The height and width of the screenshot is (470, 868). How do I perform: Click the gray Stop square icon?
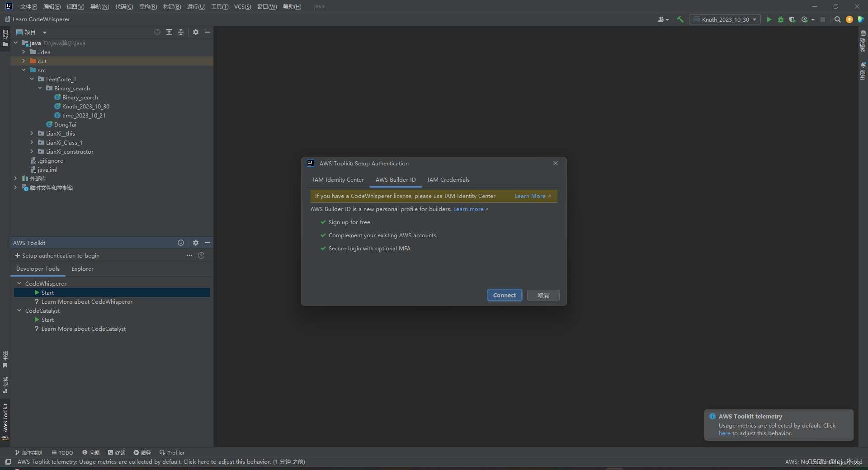pos(823,19)
